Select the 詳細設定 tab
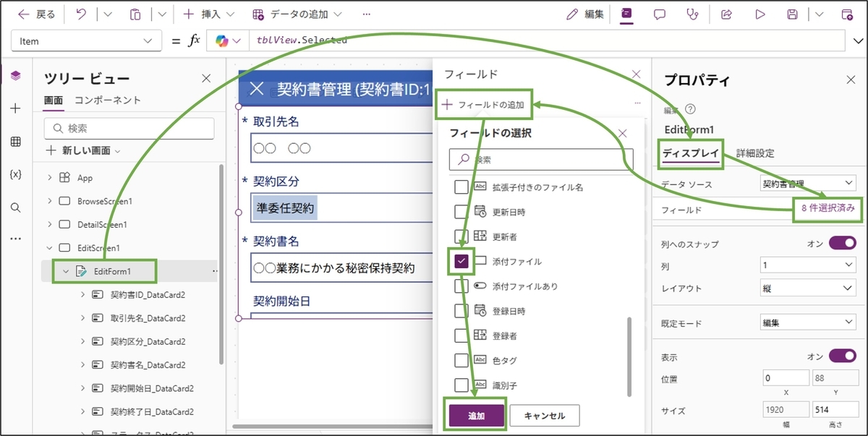868x436 pixels. point(755,153)
